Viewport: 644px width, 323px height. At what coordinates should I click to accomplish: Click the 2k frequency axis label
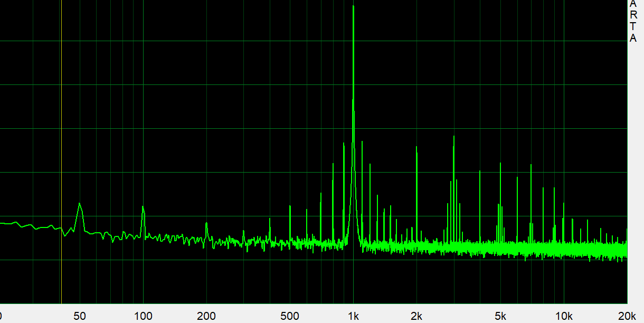tap(416, 317)
